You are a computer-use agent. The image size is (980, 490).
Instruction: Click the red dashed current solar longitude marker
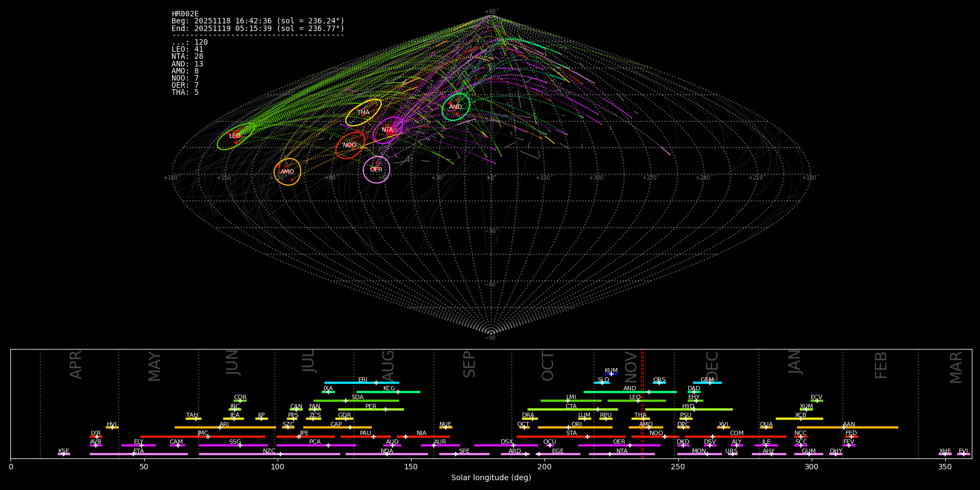(x=642, y=403)
